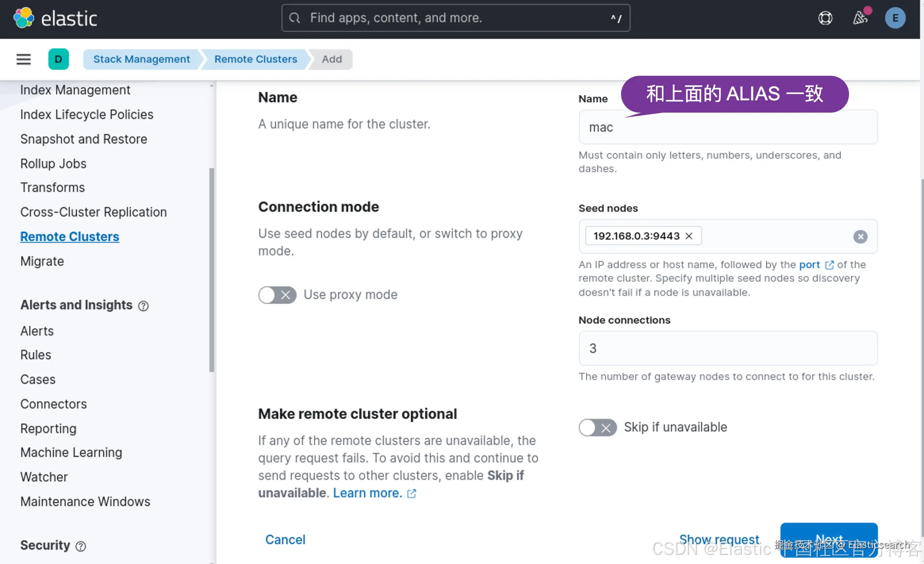The image size is (924, 564).
Task: Click the Cancel link
Action: point(285,539)
